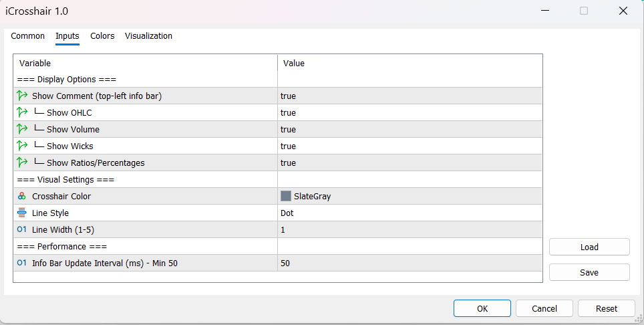Click the boolean icon next to Show Wicks
The image size is (644, 325).
(x=22, y=146)
